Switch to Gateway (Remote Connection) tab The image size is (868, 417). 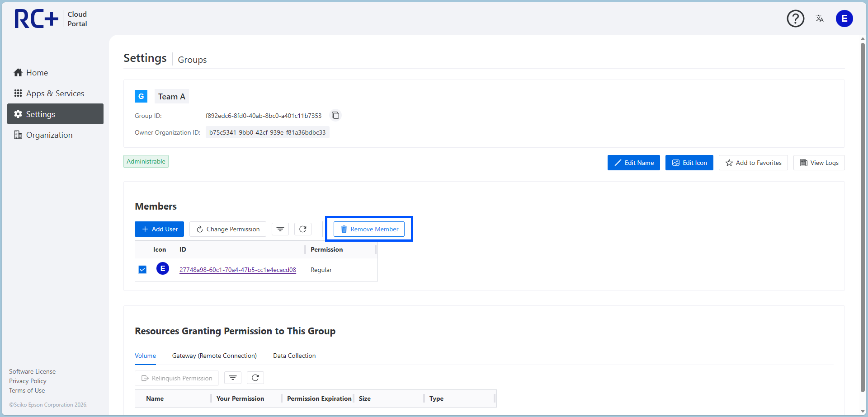tap(214, 356)
